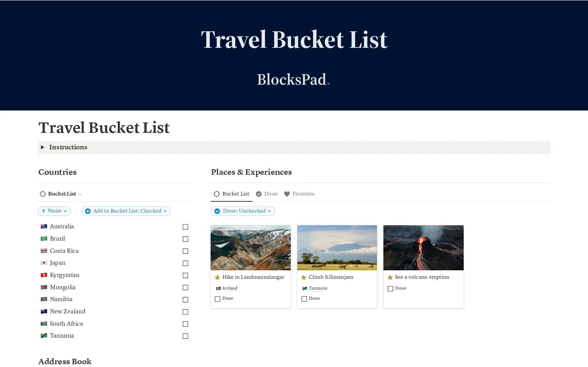Open the Done: Unchecked filter dropdown
This screenshot has height=367, width=588.
coord(243,211)
